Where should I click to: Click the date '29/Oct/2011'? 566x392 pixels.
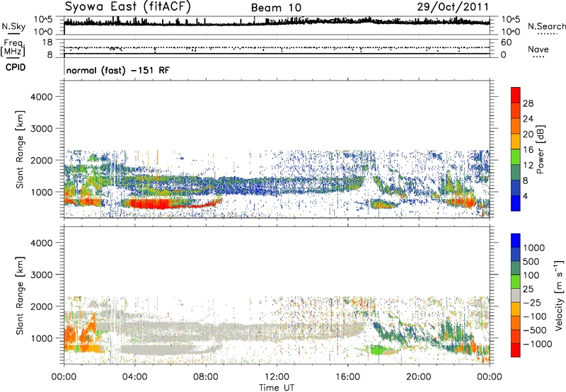tap(453, 7)
